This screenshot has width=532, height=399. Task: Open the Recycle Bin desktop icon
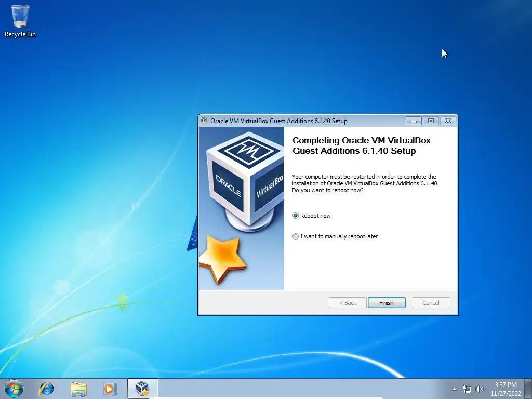(x=20, y=21)
